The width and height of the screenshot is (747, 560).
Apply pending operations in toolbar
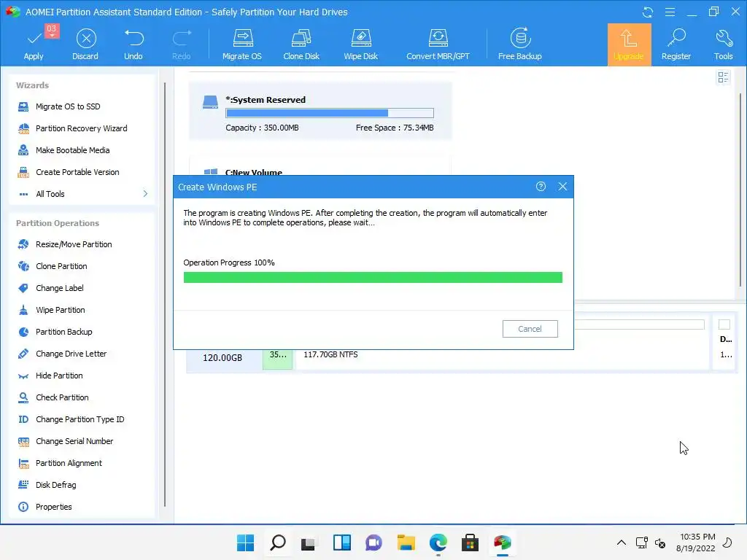click(x=34, y=44)
